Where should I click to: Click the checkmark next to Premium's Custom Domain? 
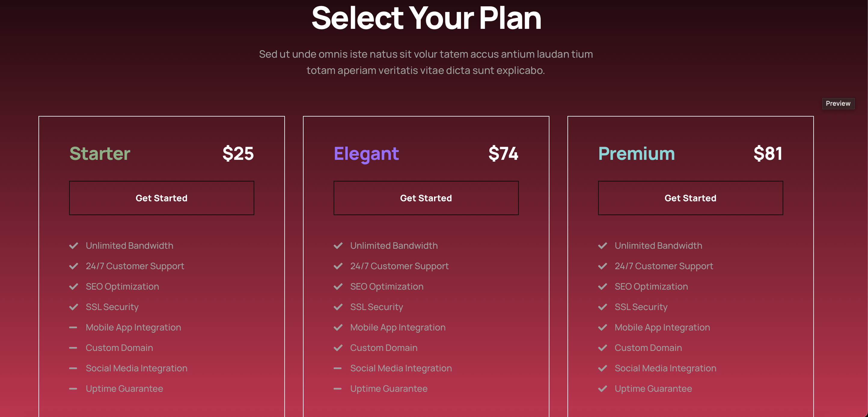(x=603, y=348)
